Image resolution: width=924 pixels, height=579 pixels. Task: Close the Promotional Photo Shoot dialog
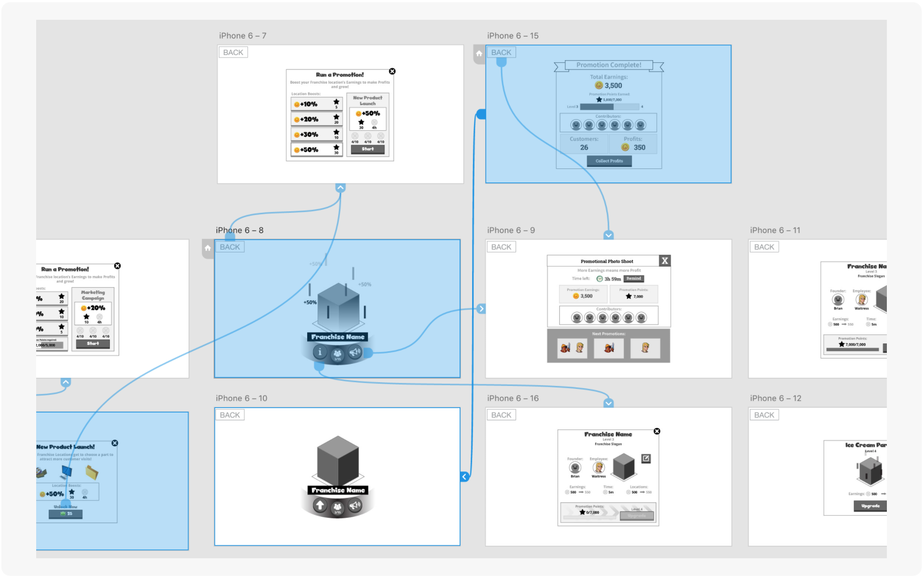tap(665, 261)
